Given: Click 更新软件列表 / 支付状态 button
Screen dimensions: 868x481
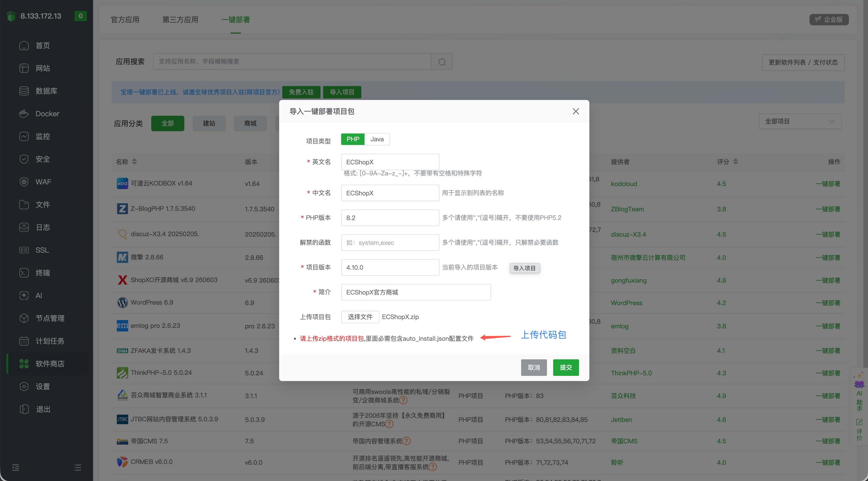Looking at the screenshot, I should pos(803,62).
